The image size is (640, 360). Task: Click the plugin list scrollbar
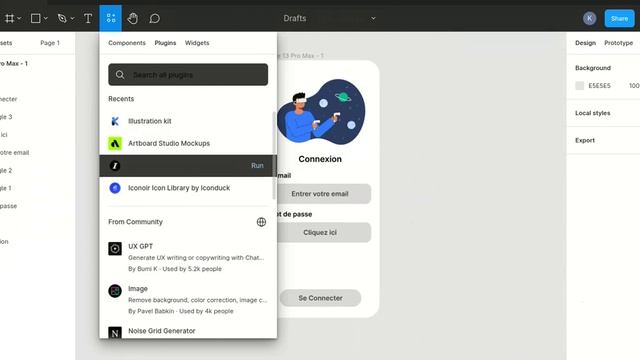tap(274, 156)
